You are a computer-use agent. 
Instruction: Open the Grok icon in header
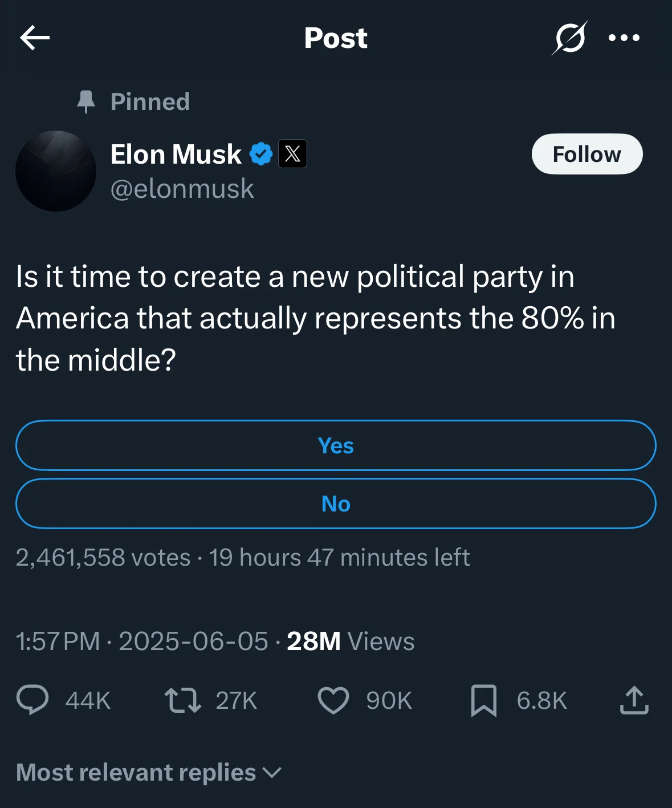click(569, 38)
